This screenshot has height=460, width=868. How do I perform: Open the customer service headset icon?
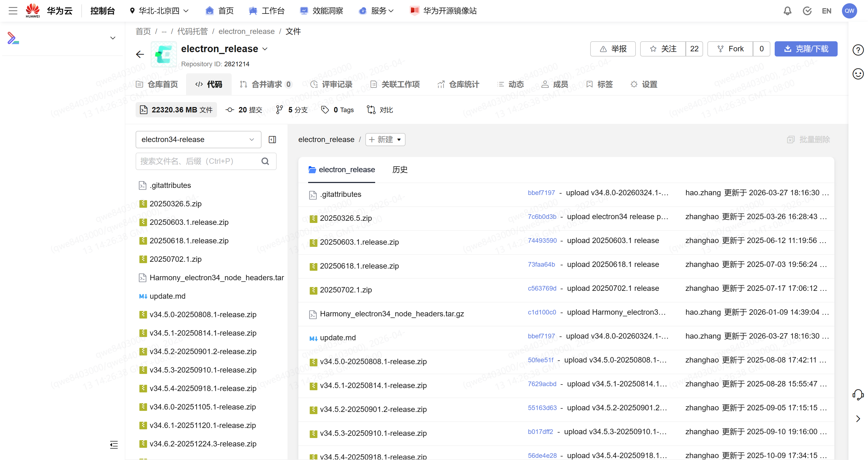(x=858, y=394)
